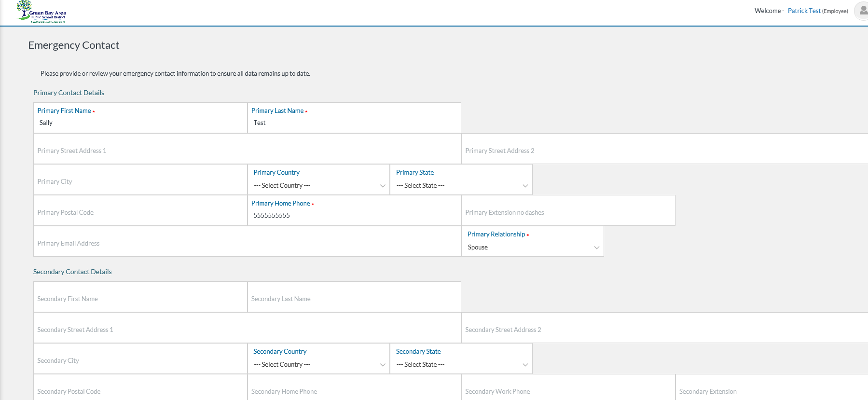Click into Primary Street Address 2 field
868x400 pixels.
[x=664, y=151]
